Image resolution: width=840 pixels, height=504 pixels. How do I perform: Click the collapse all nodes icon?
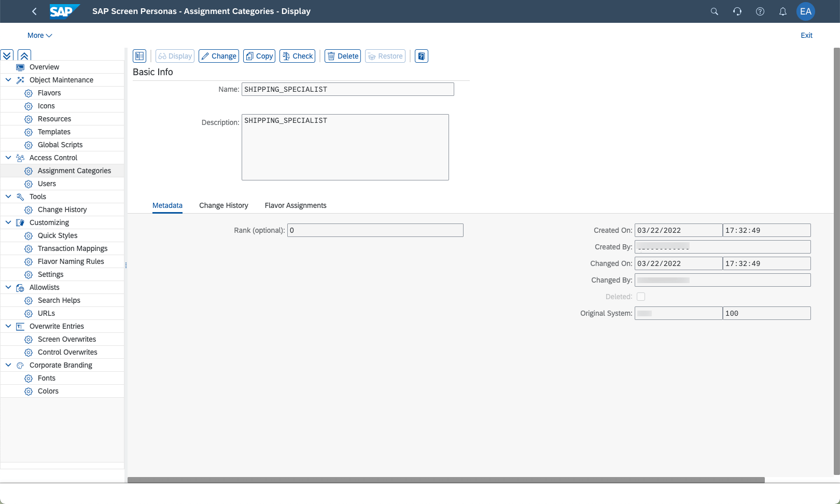click(24, 55)
